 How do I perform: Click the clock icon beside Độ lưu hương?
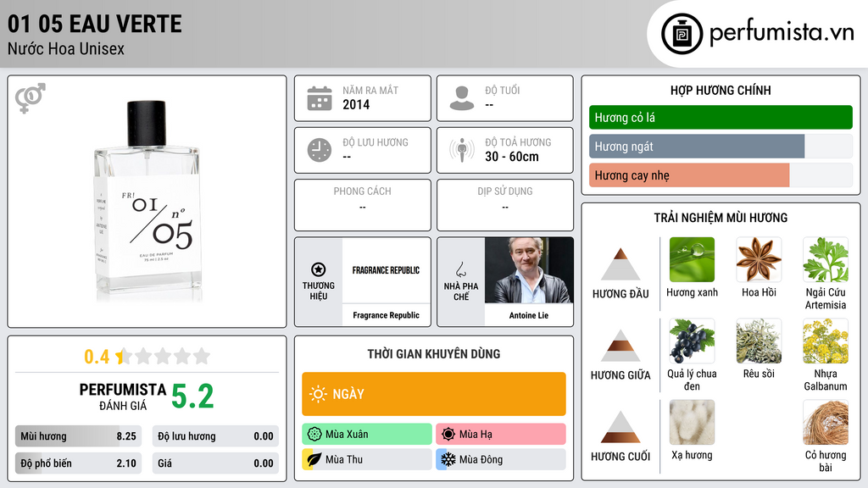click(320, 150)
